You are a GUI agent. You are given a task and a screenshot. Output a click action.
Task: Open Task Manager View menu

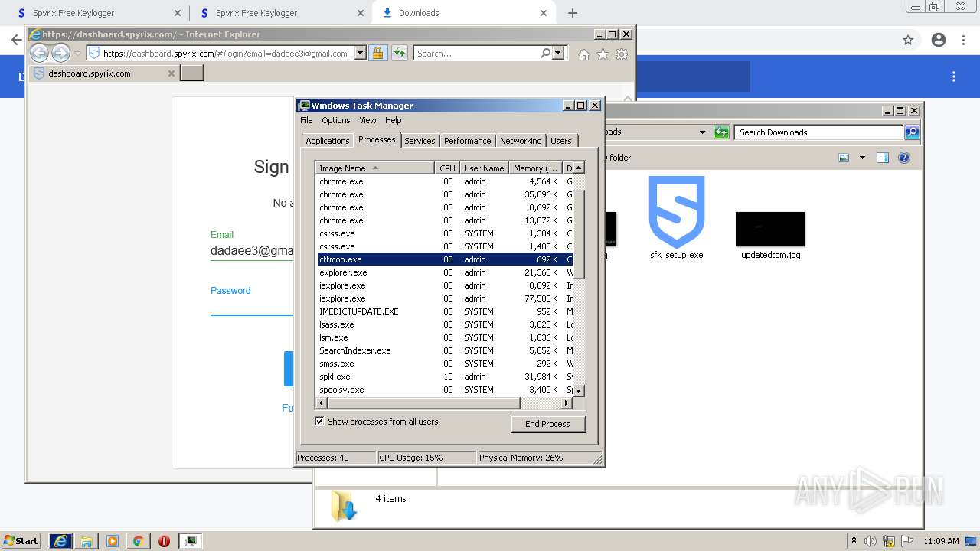(x=367, y=120)
